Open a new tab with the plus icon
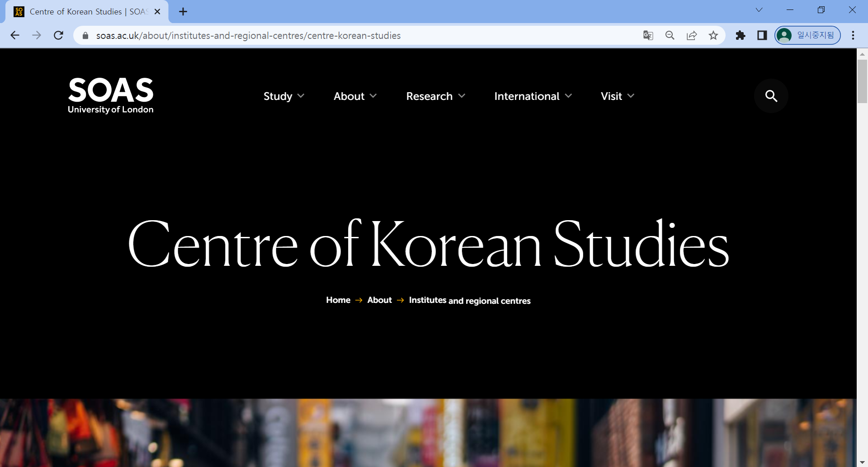 click(x=183, y=12)
